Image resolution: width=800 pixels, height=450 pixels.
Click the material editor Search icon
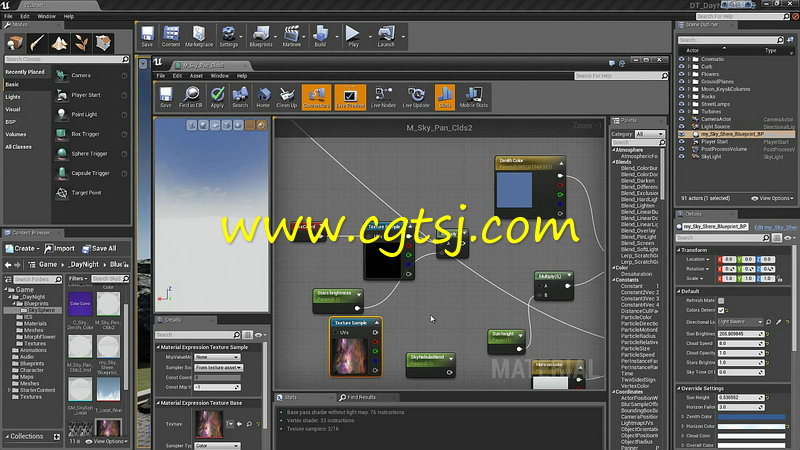click(x=240, y=97)
